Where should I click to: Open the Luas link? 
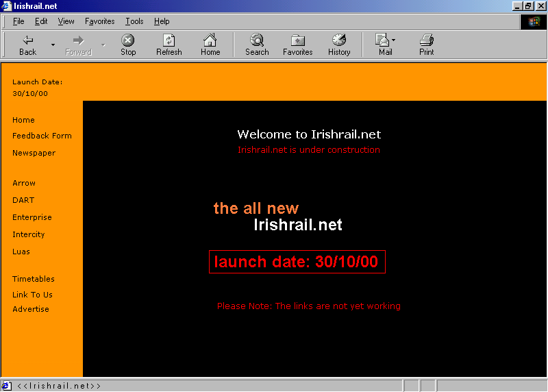(x=21, y=252)
